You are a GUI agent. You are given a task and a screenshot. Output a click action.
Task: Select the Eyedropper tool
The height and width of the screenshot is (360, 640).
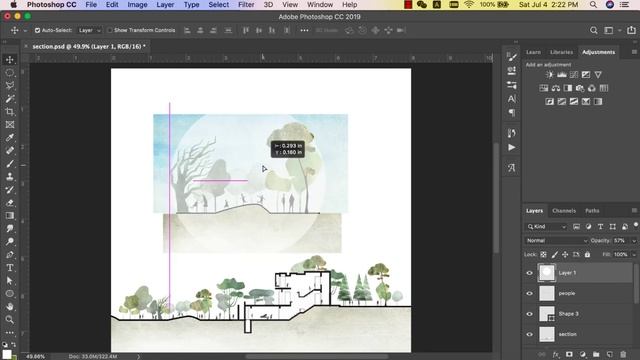click(10, 138)
